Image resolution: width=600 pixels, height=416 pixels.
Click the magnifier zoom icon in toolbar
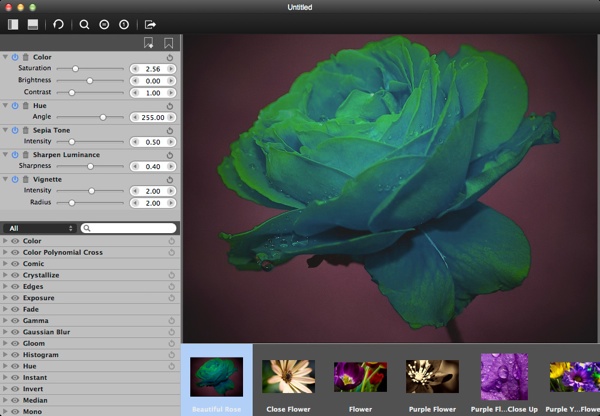84,24
